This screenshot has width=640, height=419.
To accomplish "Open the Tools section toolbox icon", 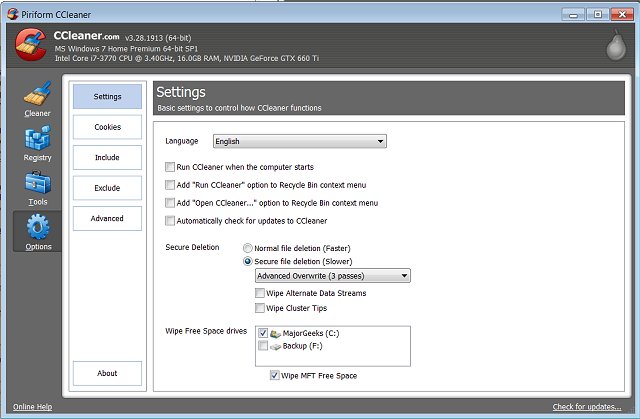I will [38, 182].
